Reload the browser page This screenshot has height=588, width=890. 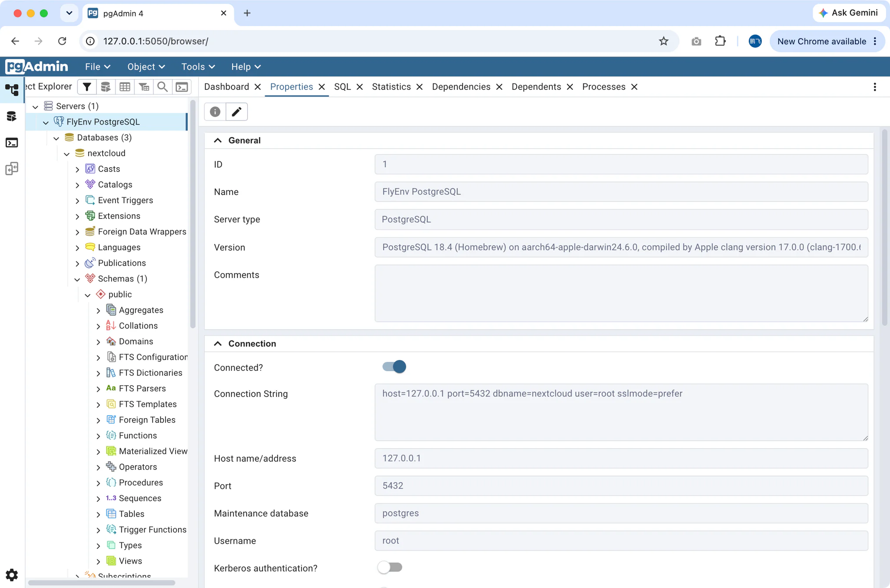(62, 41)
